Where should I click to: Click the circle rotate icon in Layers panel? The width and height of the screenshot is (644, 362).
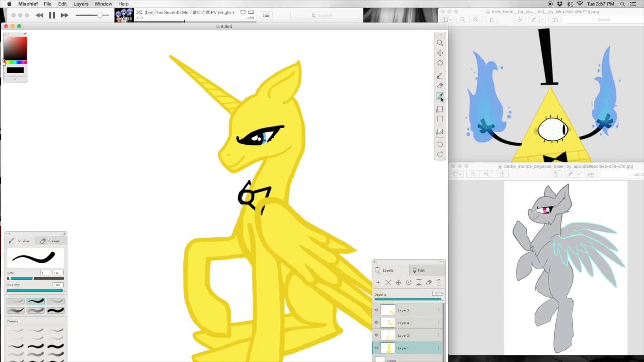[x=409, y=283]
